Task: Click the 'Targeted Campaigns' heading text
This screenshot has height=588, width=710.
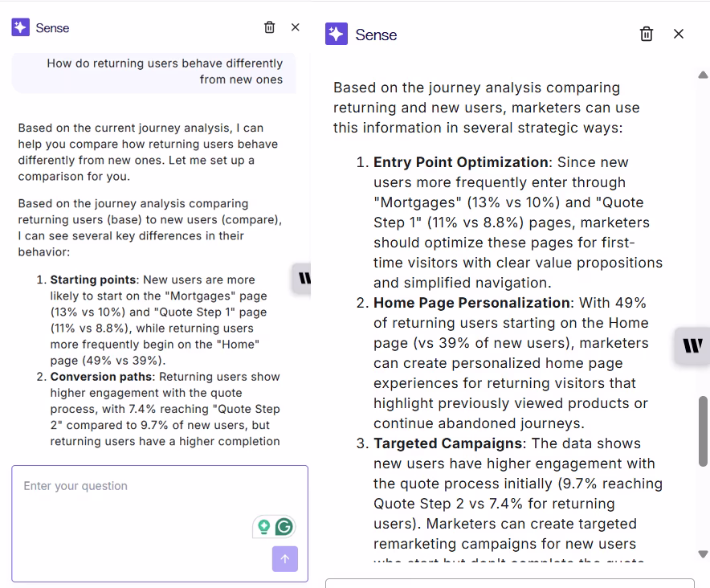Action: (448, 443)
